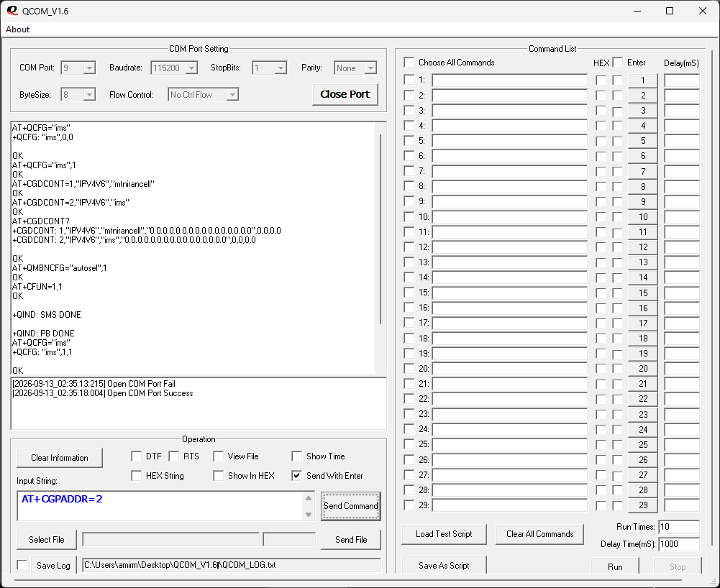
Task: Click the "+QIND: SMS DONE" output line
Action: 46,315
